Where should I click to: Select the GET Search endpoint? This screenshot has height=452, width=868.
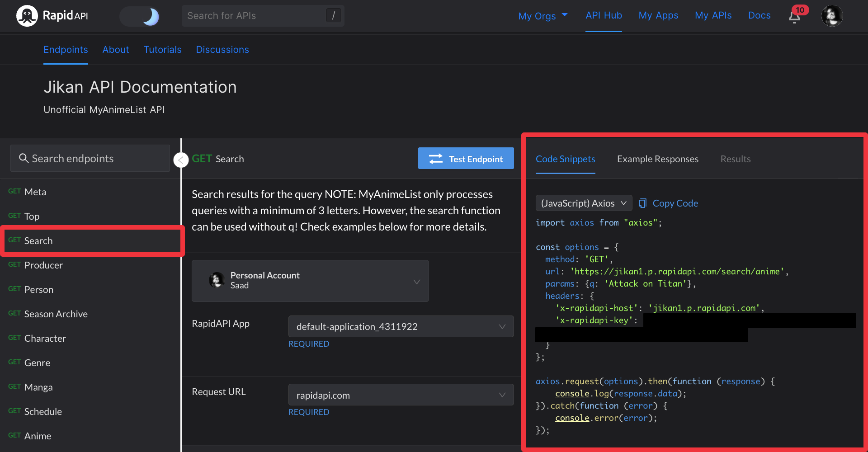point(92,240)
